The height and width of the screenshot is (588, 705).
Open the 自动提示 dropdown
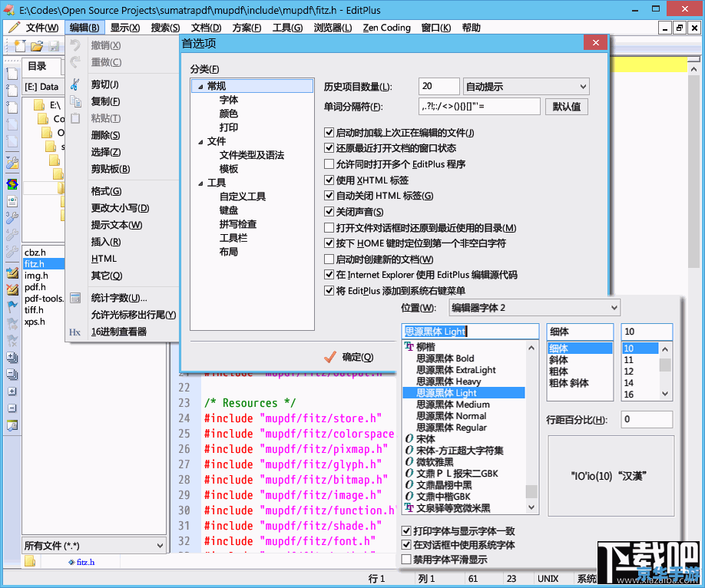(x=526, y=86)
